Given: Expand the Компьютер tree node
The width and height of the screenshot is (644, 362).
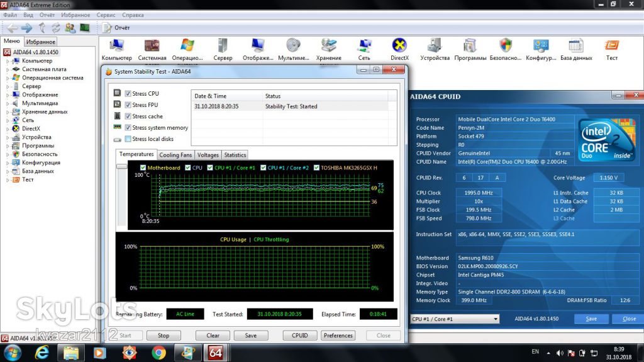Looking at the screenshot, I should point(8,61).
